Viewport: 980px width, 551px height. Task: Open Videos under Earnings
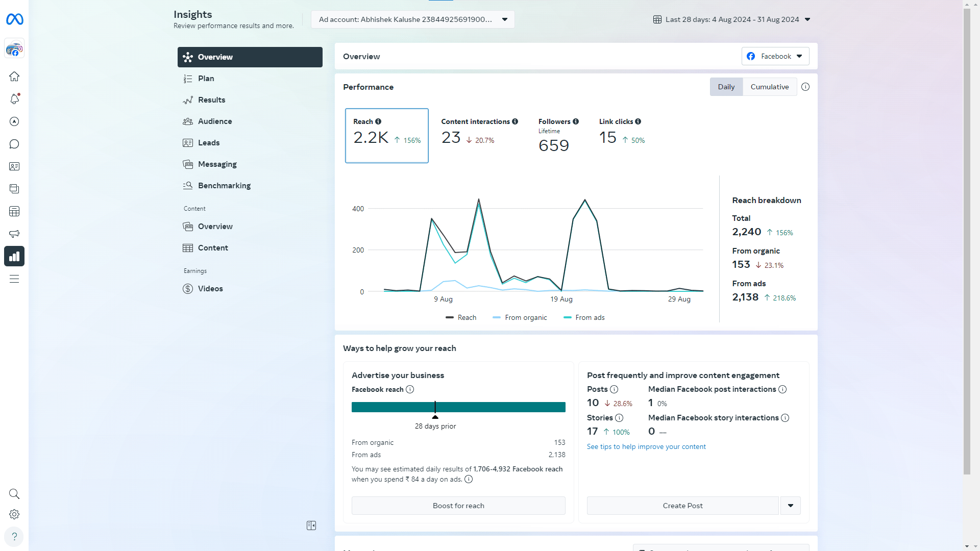click(250, 289)
